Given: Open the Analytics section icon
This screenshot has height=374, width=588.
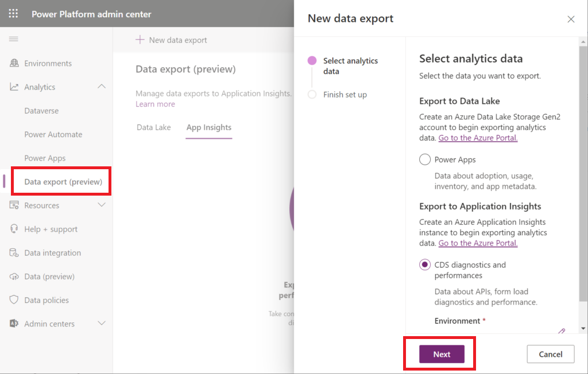Looking at the screenshot, I should 16,87.
